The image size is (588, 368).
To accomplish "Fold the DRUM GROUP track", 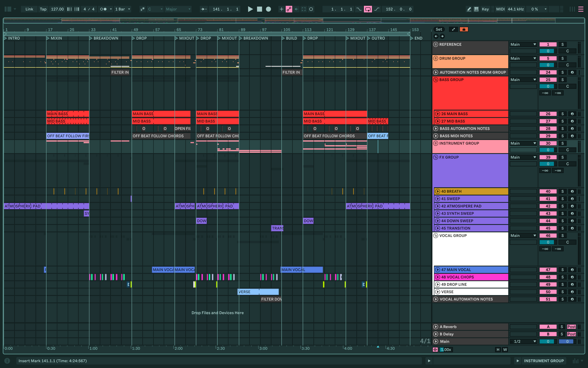I will coord(435,59).
